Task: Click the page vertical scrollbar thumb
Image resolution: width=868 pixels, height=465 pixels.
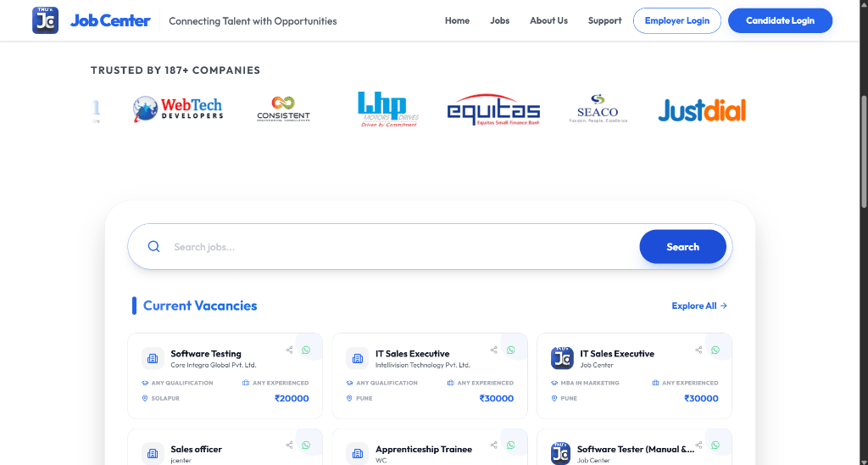Action: coord(864,151)
